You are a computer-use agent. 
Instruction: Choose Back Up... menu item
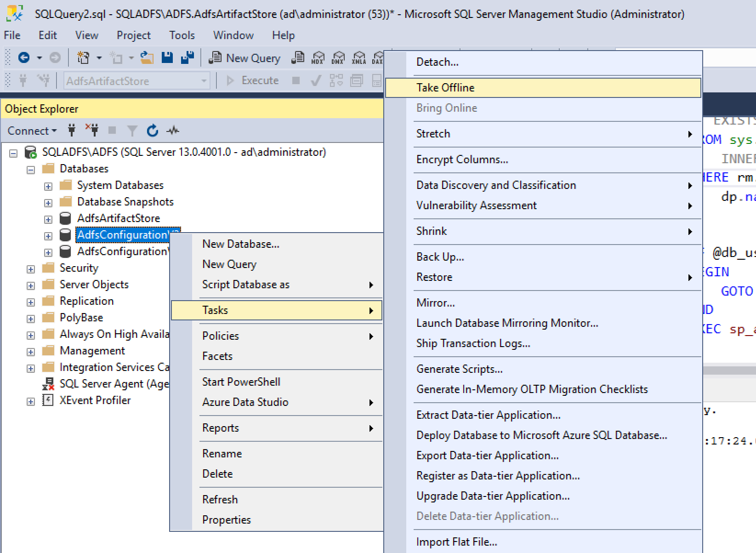[x=543, y=257]
